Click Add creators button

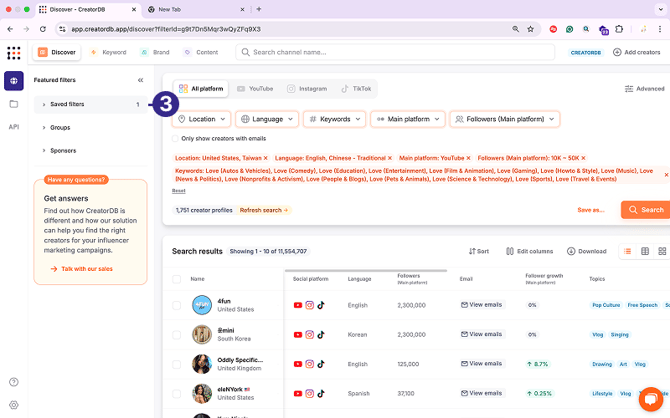[x=637, y=52]
